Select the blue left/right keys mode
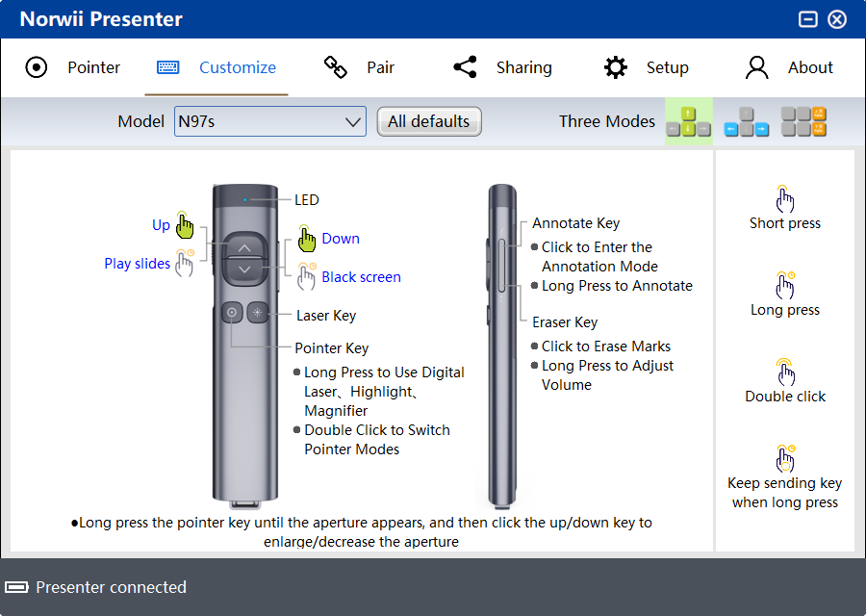This screenshot has height=616, width=866. tap(746, 121)
